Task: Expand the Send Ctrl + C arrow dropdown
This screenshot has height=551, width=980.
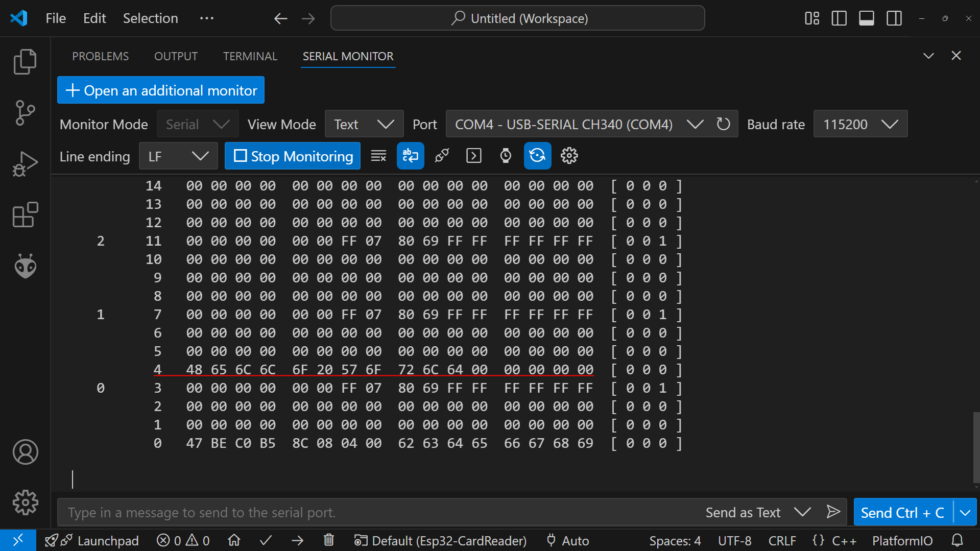Action: coord(965,512)
